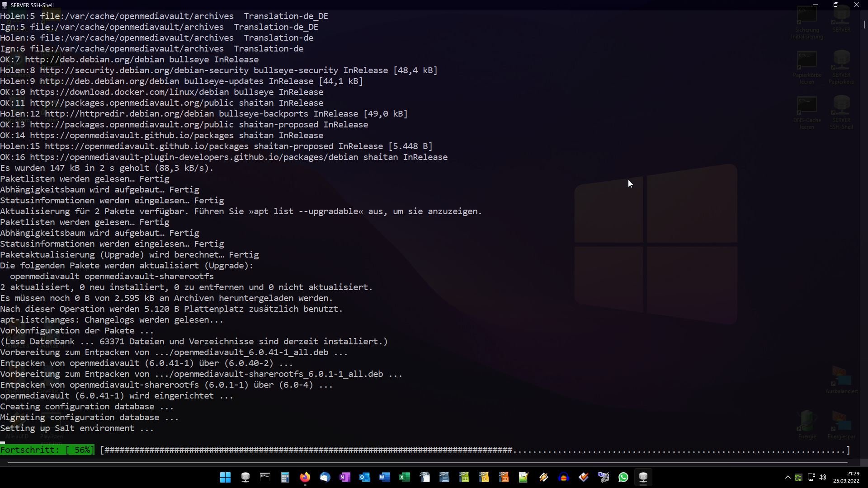
Task: Click the 'SERVER SSH-Shell' window title text
Action: (32, 5)
